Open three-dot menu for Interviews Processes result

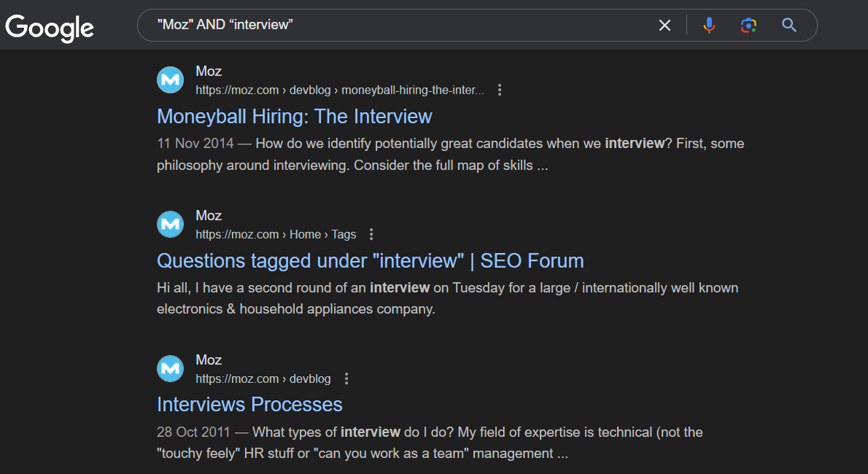(346, 378)
